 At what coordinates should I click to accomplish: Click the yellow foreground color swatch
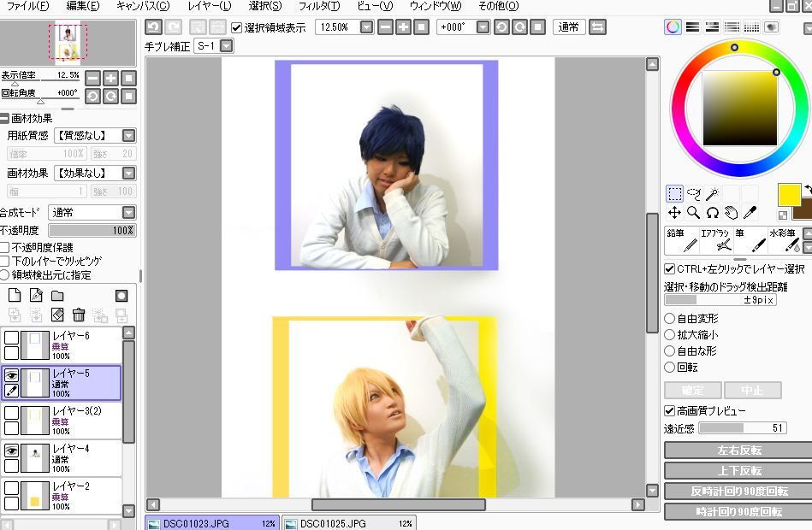(x=789, y=195)
